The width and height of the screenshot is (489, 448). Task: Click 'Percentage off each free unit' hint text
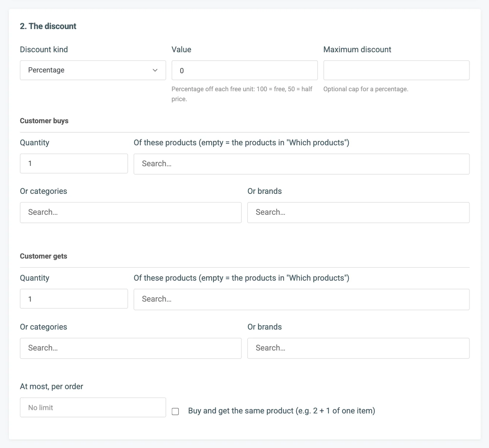click(x=242, y=94)
